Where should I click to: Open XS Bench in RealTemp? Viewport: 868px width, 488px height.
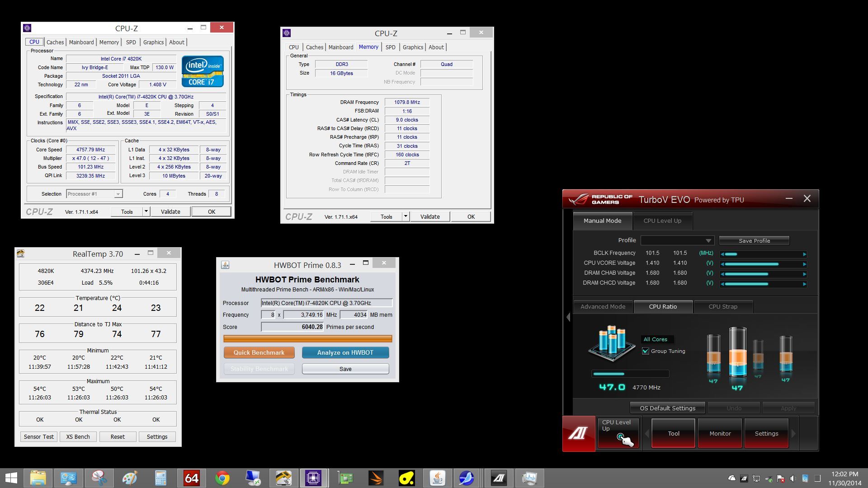(x=78, y=436)
